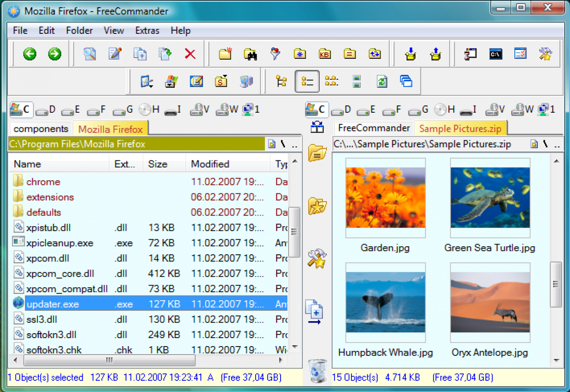The height and width of the screenshot is (392, 570).
Task: Click the folder size KB icon
Action: tap(325, 54)
